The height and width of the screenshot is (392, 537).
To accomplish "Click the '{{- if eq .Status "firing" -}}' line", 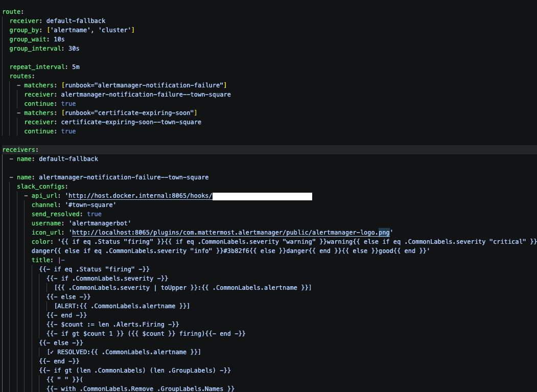I will [x=94, y=269].
